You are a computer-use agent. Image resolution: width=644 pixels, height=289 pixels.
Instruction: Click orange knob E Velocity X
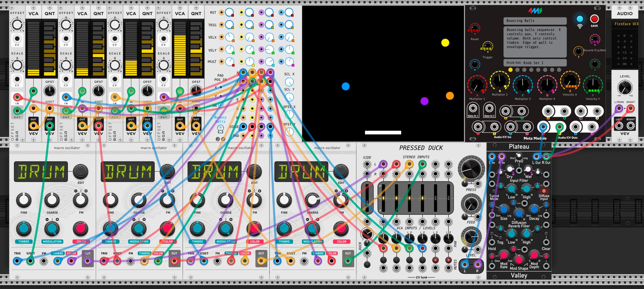[x=570, y=80]
